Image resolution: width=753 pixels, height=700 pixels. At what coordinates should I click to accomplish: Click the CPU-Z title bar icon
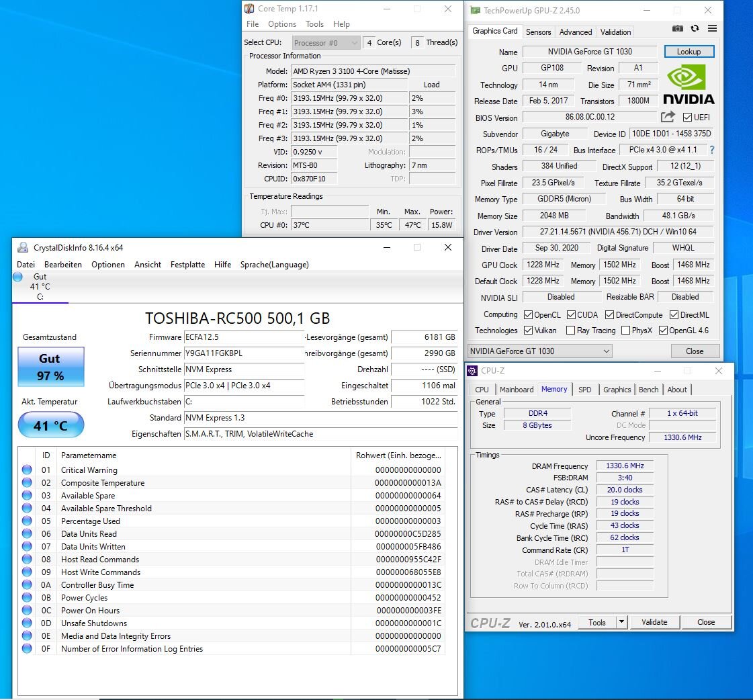click(x=472, y=370)
